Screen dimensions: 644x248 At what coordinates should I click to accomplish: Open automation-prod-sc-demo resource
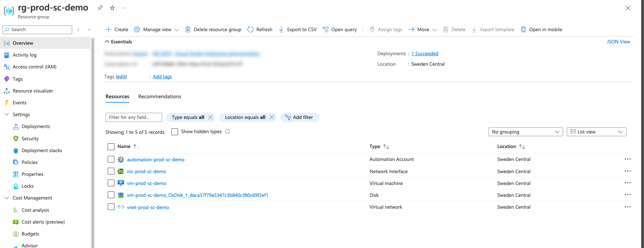155,160
